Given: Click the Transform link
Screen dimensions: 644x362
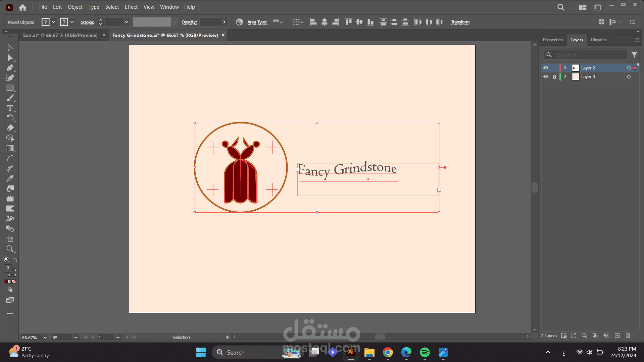Looking at the screenshot, I should 460,22.
